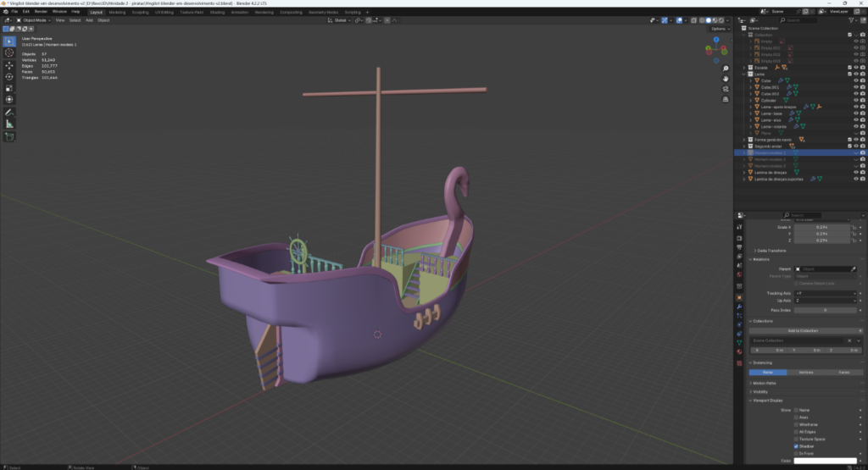Activate the Measure tool
This screenshot has width=868, height=470.
9,124
